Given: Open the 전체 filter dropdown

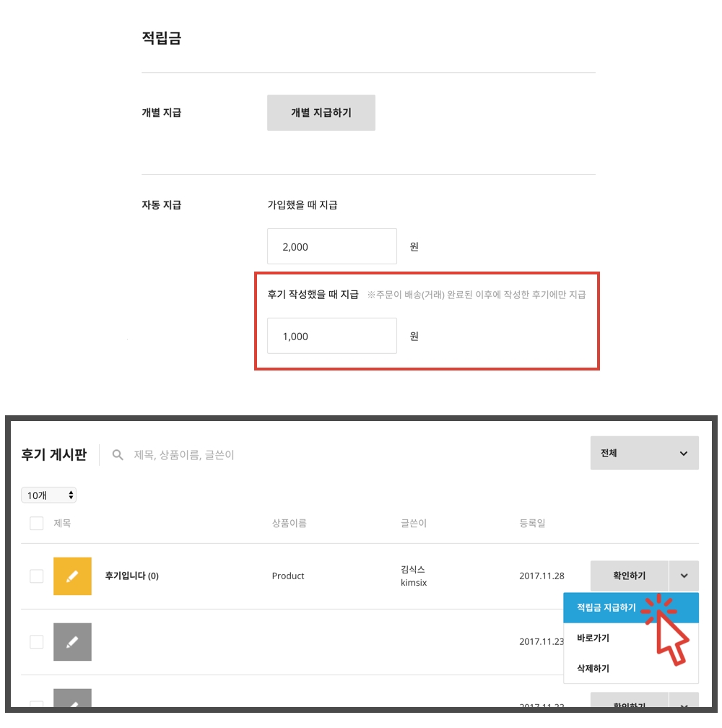Looking at the screenshot, I should pos(644,453).
